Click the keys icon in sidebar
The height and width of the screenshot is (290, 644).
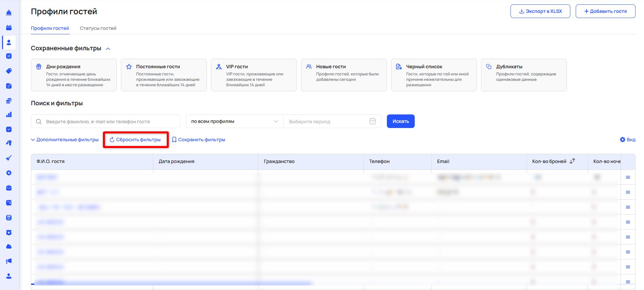pos(9,143)
